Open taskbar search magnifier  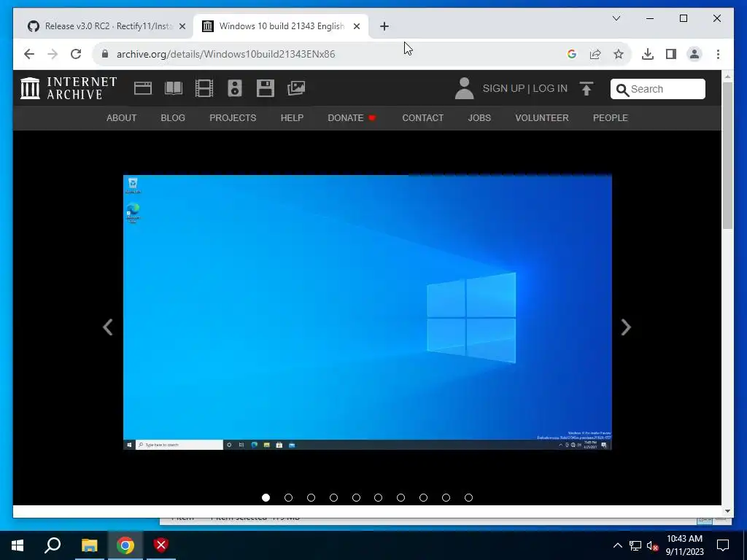(x=53, y=545)
